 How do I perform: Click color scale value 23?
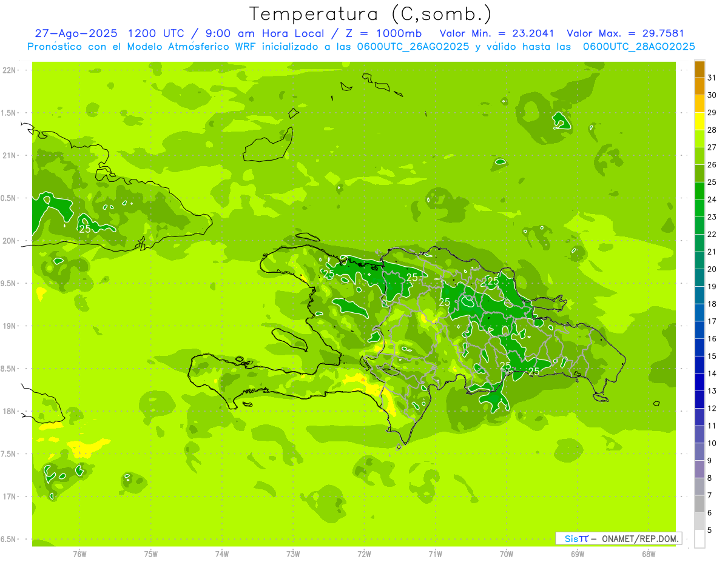tap(712, 217)
